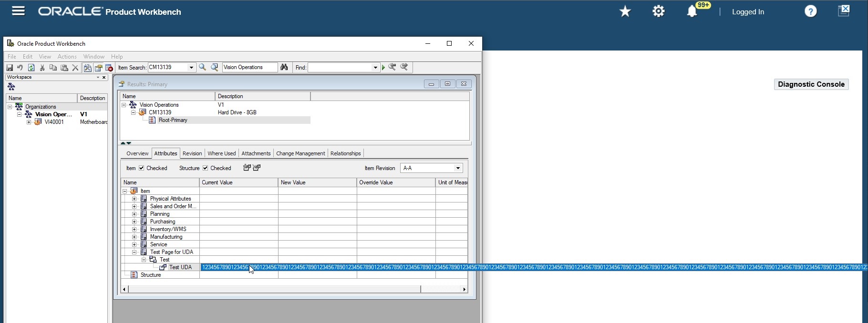Close the Workspace panel
This screenshot has width=868, height=323.
104,77
